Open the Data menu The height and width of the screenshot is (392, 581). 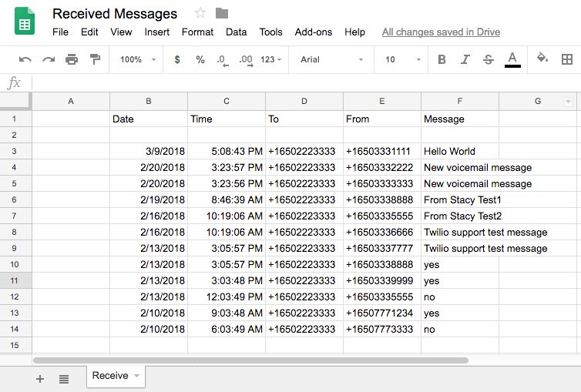pyautogui.click(x=236, y=32)
